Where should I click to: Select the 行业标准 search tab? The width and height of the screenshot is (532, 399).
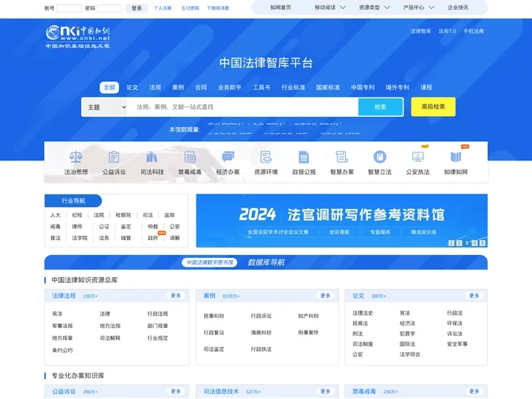[293, 87]
